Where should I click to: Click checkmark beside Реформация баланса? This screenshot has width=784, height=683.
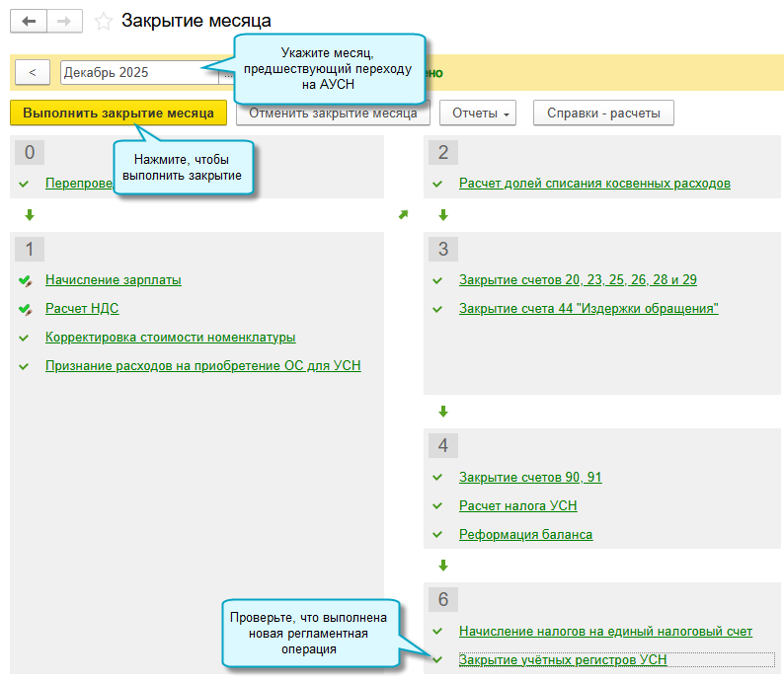pyautogui.click(x=437, y=535)
